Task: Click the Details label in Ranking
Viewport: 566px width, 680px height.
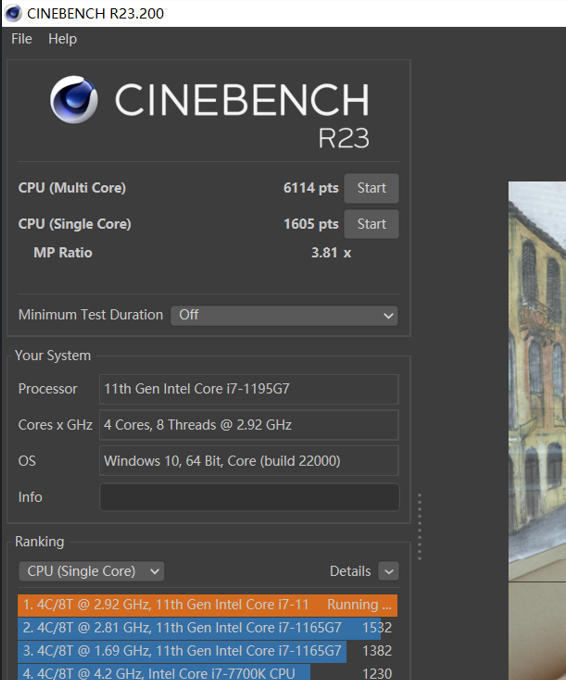Action: [350, 572]
